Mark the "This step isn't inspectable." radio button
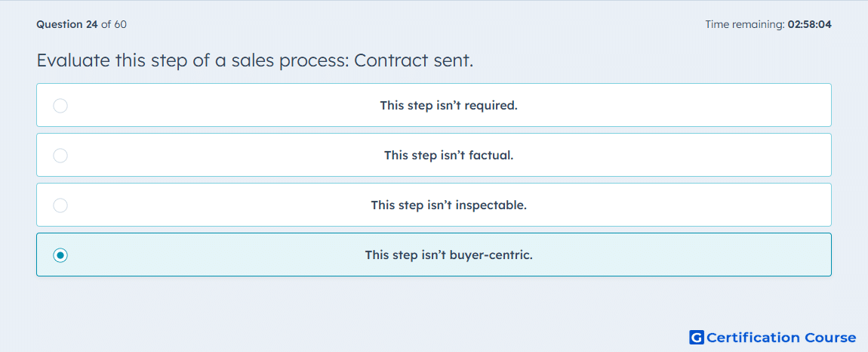 click(60, 205)
